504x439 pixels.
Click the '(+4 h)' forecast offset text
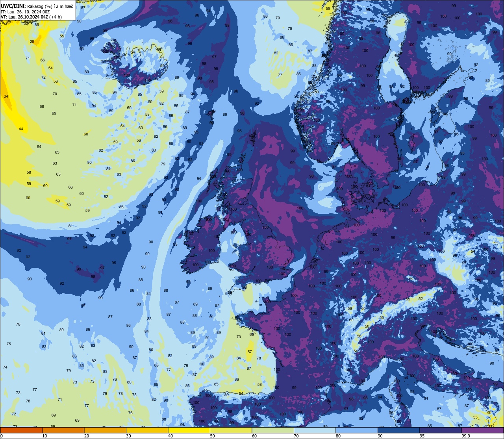click(x=56, y=17)
